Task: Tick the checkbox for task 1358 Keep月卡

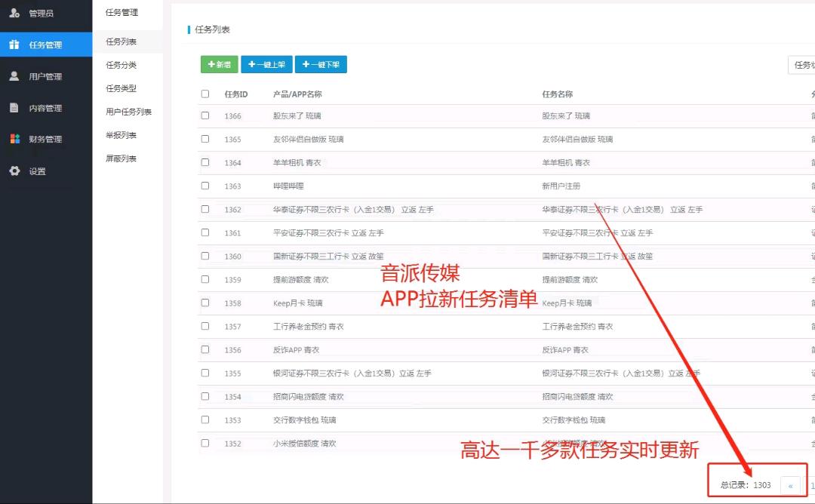Action: click(x=205, y=303)
